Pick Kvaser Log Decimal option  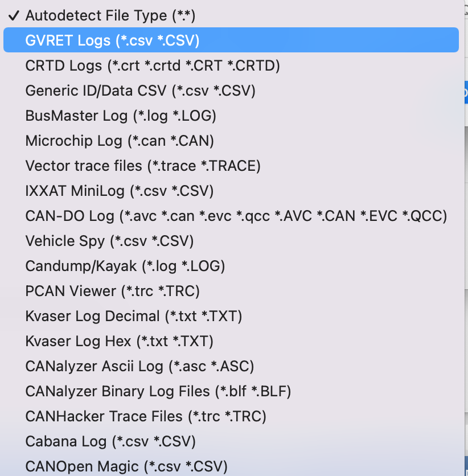(134, 316)
